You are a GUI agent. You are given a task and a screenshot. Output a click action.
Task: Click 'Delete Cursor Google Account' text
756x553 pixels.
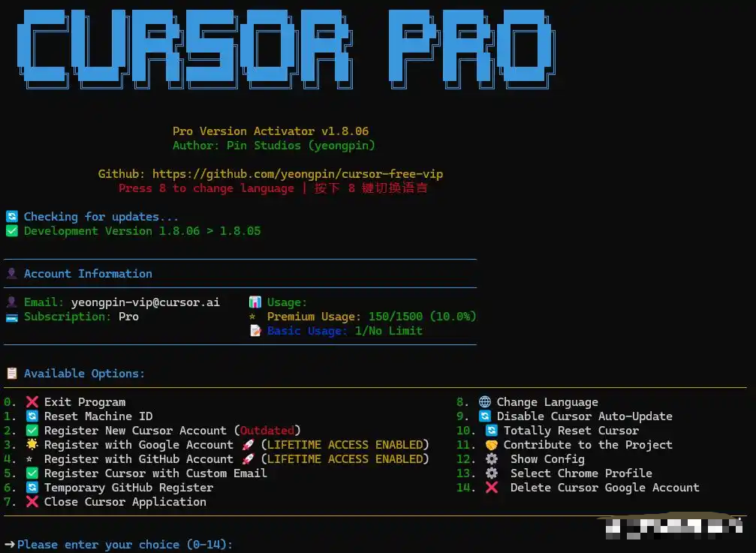(x=605, y=488)
